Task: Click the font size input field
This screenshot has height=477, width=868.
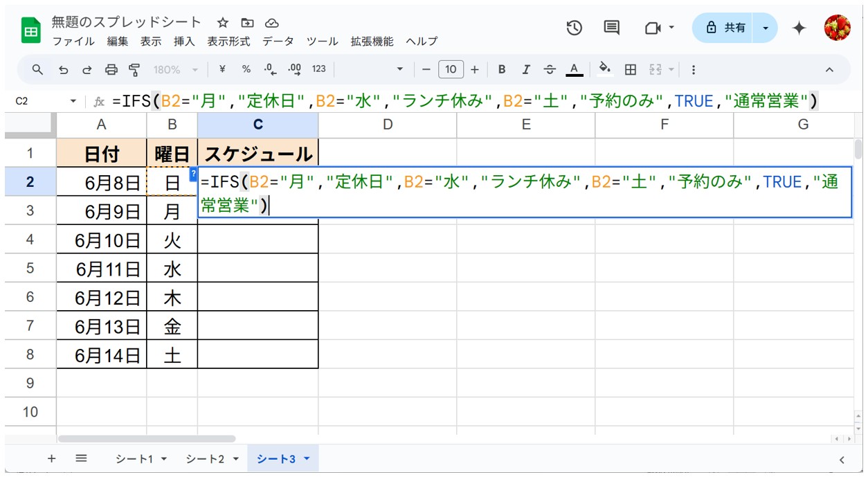Action: 451,69
